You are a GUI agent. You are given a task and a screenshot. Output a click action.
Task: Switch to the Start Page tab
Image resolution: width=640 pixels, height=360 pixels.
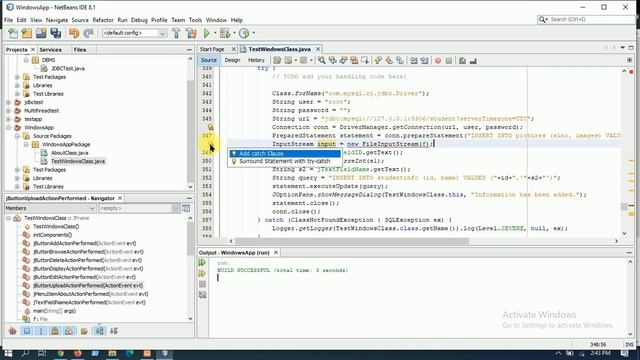pyautogui.click(x=212, y=49)
